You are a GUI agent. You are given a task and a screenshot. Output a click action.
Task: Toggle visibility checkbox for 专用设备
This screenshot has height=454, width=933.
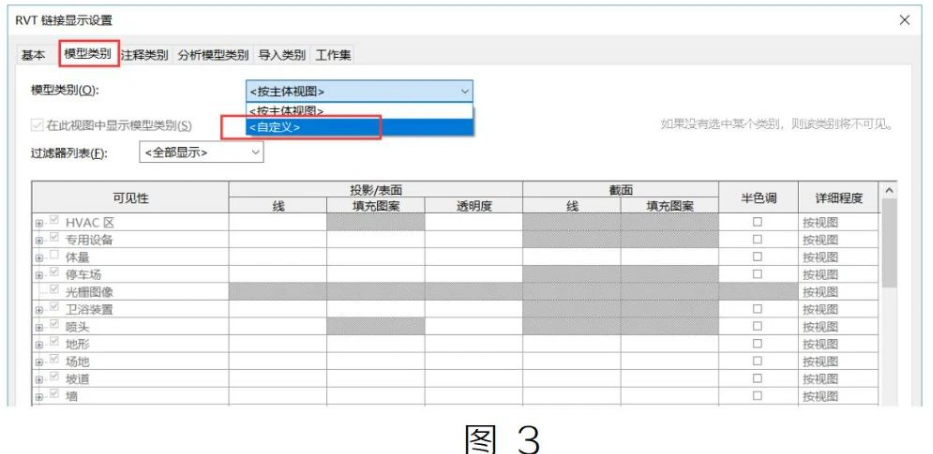pos(55,238)
